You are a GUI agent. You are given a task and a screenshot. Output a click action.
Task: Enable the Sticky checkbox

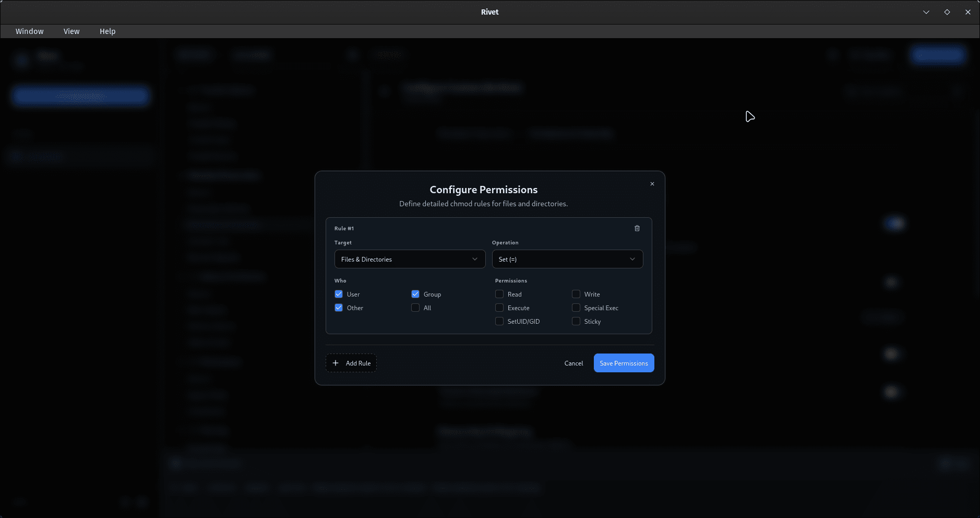click(x=576, y=321)
